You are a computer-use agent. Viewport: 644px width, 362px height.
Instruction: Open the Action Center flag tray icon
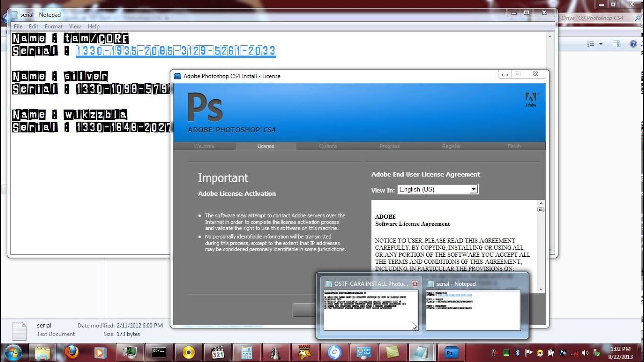[x=528, y=352]
